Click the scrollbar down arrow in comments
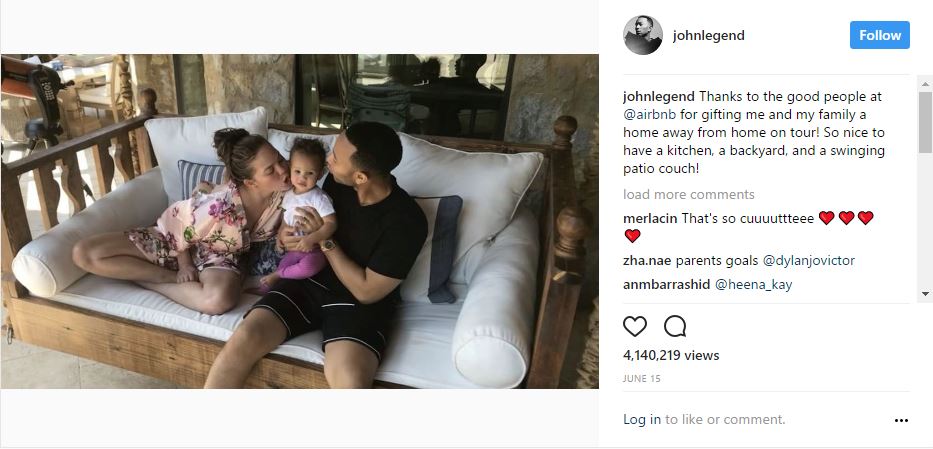The width and height of the screenshot is (933, 449). [x=925, y=293]
